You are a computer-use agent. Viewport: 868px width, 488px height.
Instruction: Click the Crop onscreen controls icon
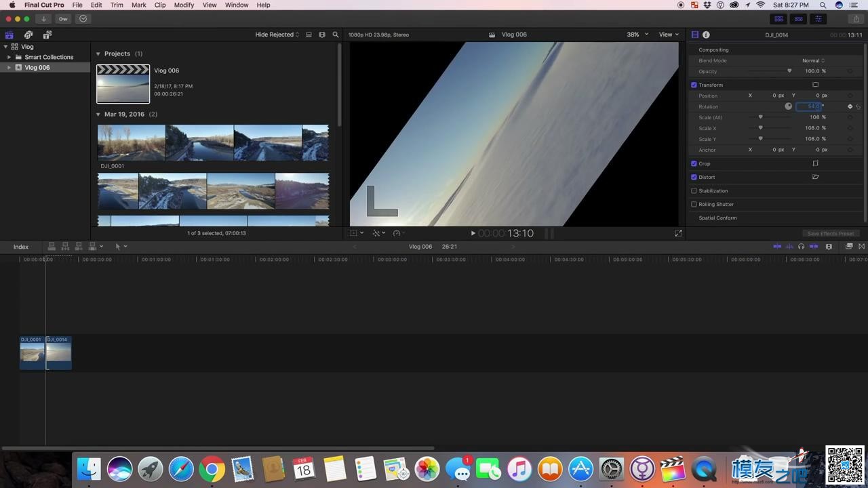pyautogui.click(x=815, y=163)
